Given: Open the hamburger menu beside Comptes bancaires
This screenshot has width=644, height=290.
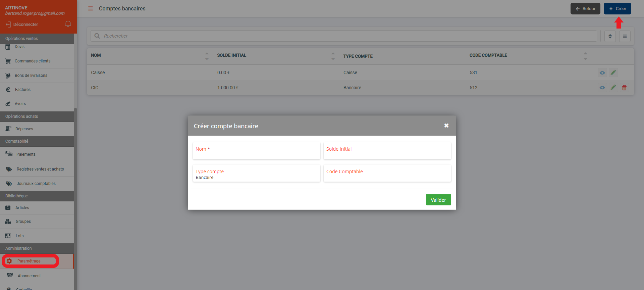Looking at the screenshot, I should 91,8.
